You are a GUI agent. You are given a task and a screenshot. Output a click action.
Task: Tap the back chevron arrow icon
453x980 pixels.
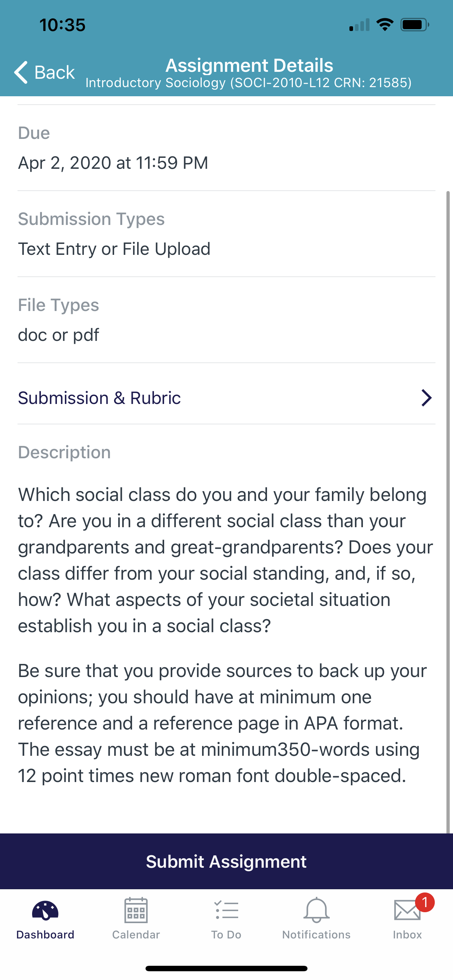(x=21, y=72)
